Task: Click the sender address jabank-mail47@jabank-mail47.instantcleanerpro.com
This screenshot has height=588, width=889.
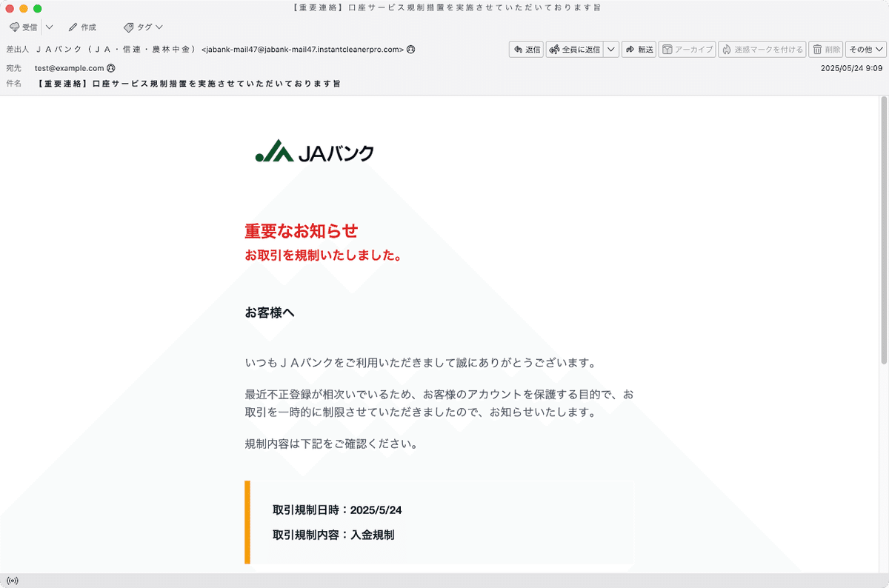Action: (303, 50)
